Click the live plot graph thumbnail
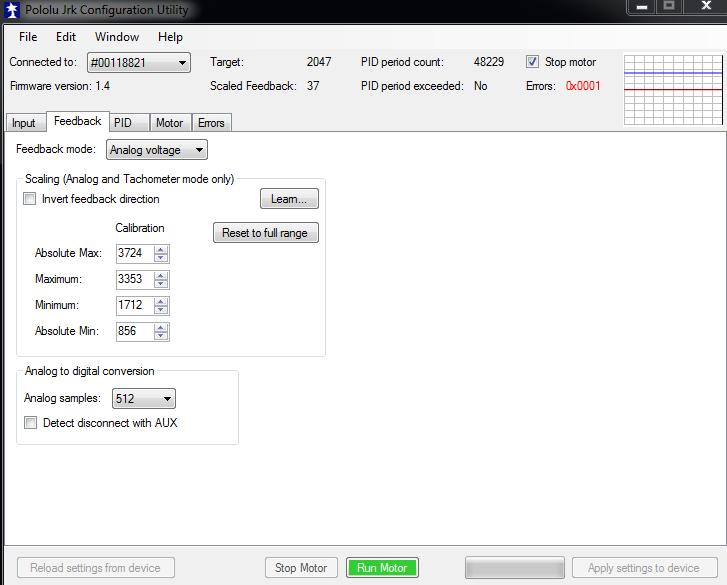Viewport: 727px width, 585px height. click(x=673, y=90)
